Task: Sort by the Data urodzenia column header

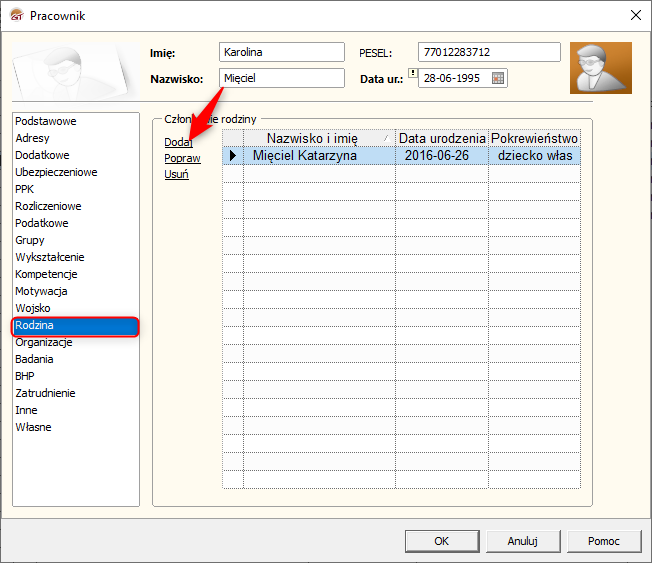Action: [442, 138]
